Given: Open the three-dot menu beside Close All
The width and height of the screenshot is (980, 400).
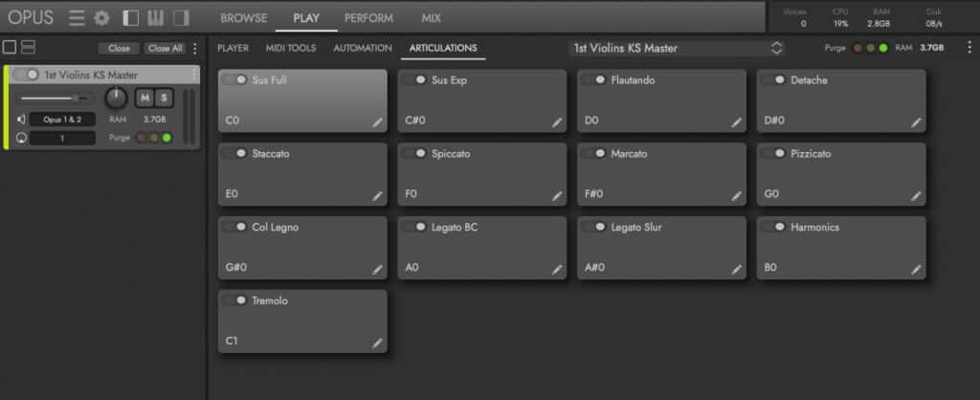Looking at the screenshot, I should tap(195, 48).
